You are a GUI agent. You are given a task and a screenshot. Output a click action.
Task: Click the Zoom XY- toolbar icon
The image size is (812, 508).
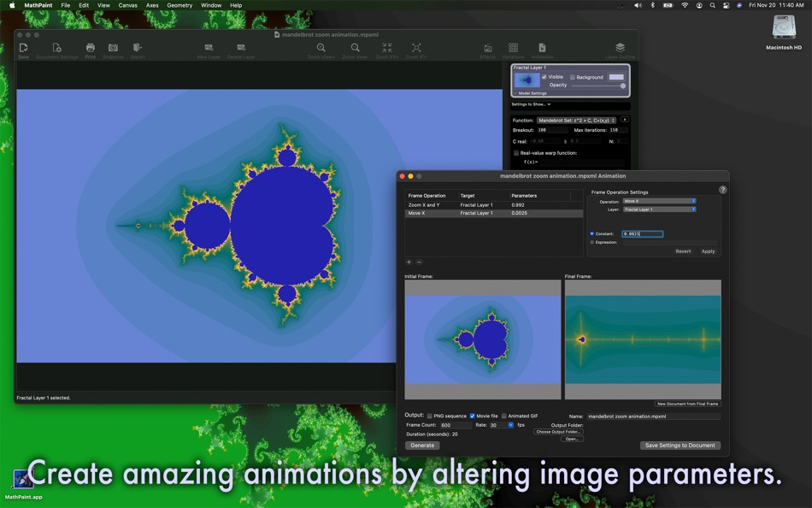pyautogui.click(x=416, y=48)
